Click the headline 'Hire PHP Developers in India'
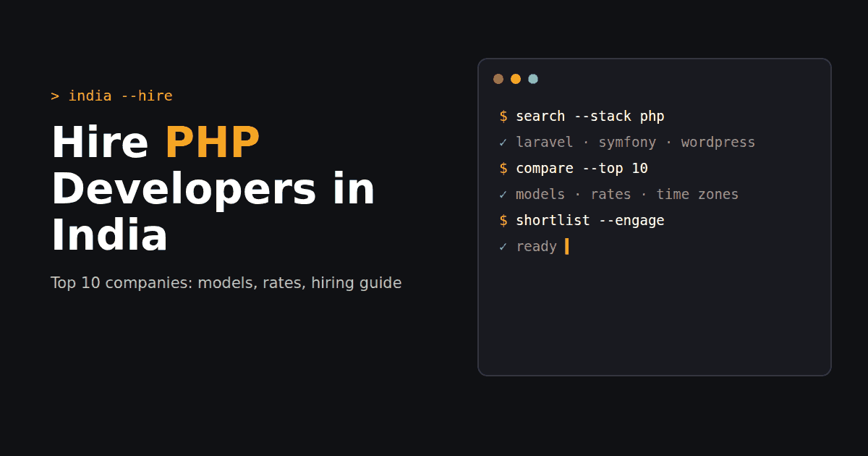 point(213,188)
